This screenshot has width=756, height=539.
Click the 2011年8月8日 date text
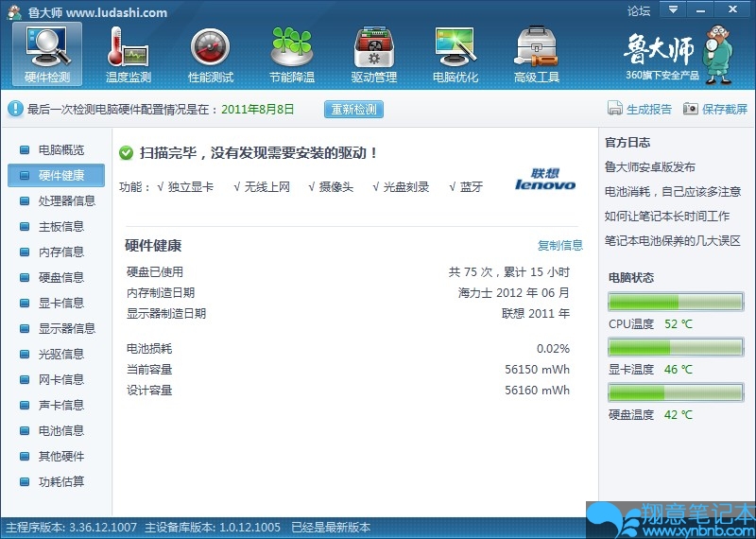tap(257, 110)
